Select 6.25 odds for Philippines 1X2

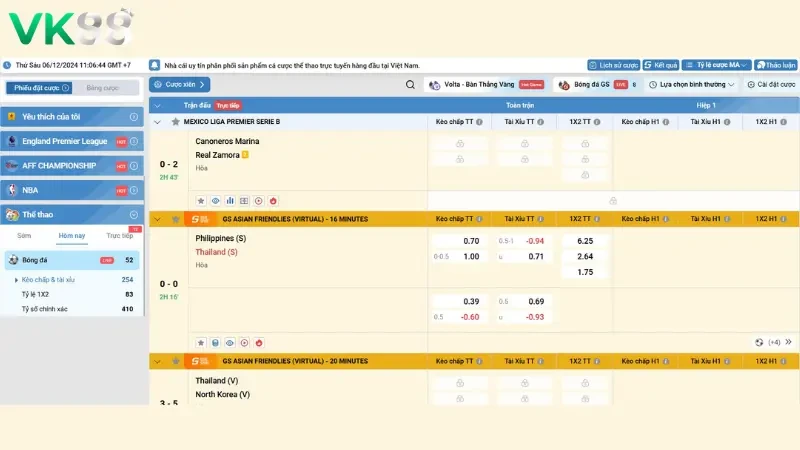click(x=585, y=241)
